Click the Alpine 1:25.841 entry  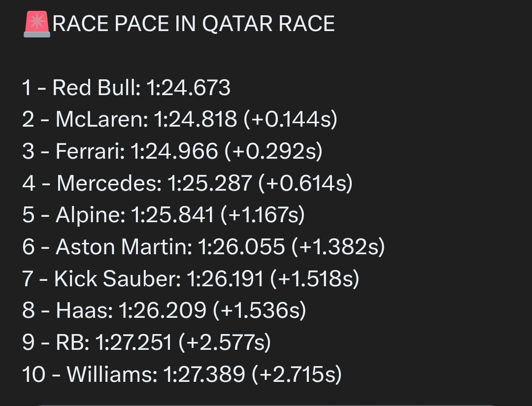coord(164,215)
